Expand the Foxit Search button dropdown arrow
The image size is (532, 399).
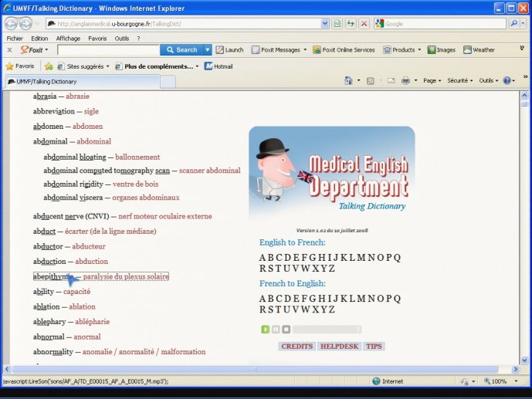207,50
